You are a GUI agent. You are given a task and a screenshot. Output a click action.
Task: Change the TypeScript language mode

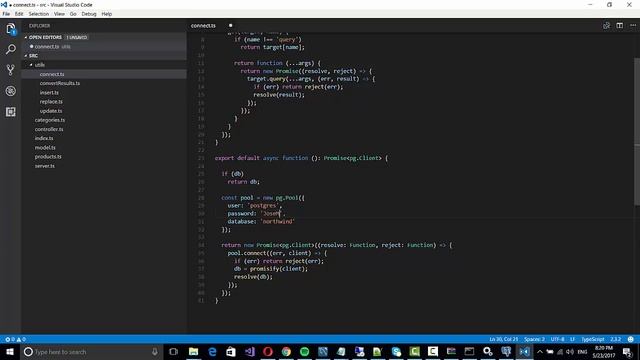point(592,339)
